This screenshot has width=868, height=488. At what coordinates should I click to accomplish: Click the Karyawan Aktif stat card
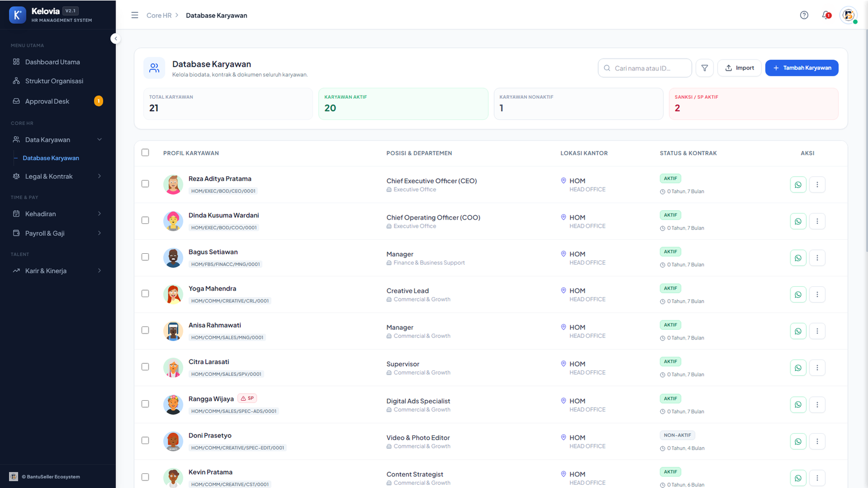point(403,104)
